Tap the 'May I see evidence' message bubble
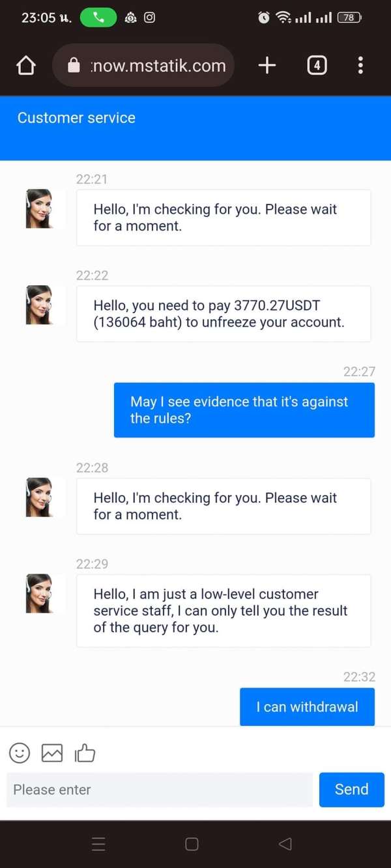 coord(244,410)
